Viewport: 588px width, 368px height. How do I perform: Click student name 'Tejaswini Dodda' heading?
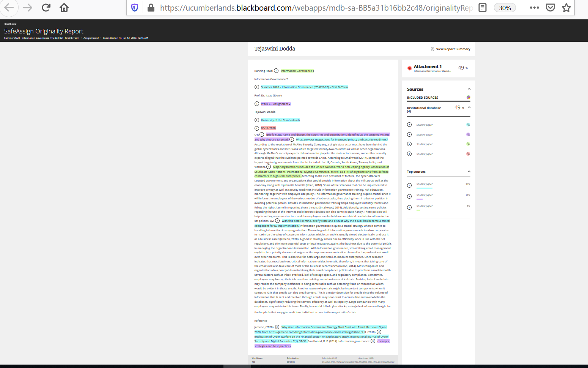(275, 49)
